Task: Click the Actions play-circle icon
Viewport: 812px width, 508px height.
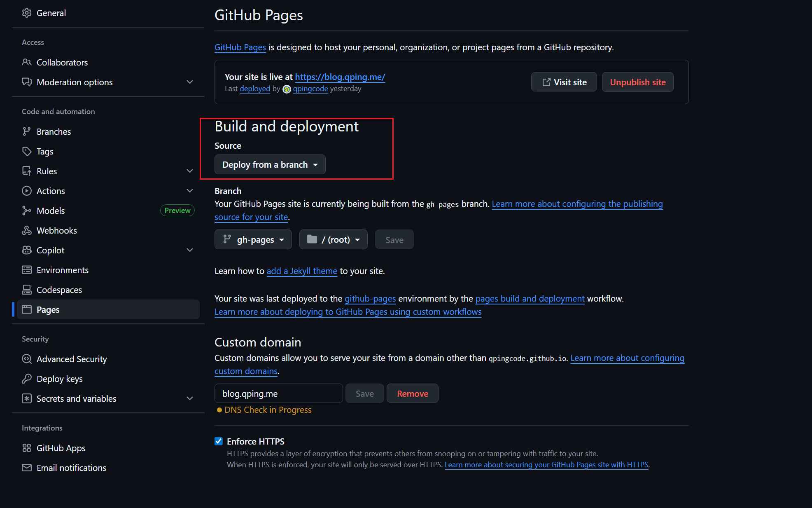Action: coord(27,191)
